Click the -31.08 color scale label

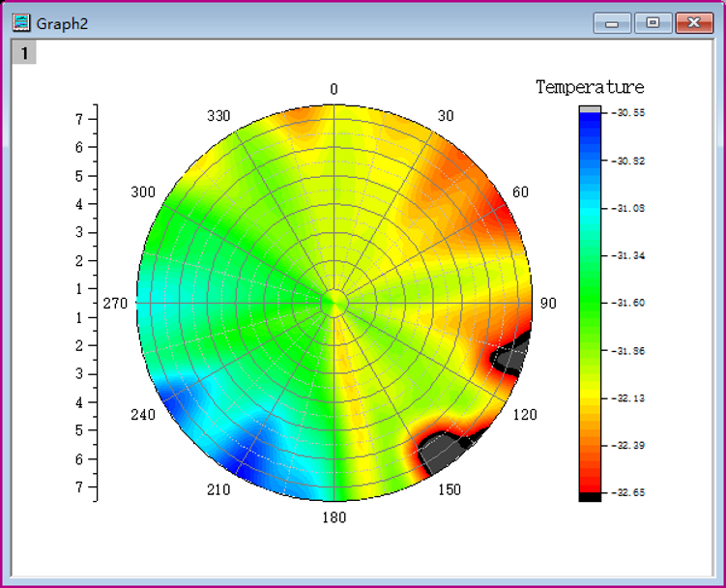(x=627, y=208)
